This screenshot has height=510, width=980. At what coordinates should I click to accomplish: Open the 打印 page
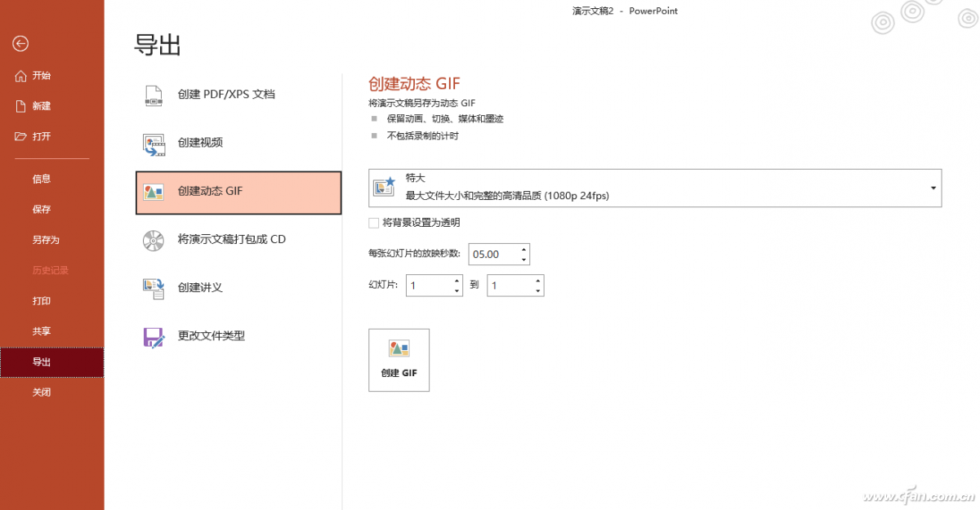(42, 300)
